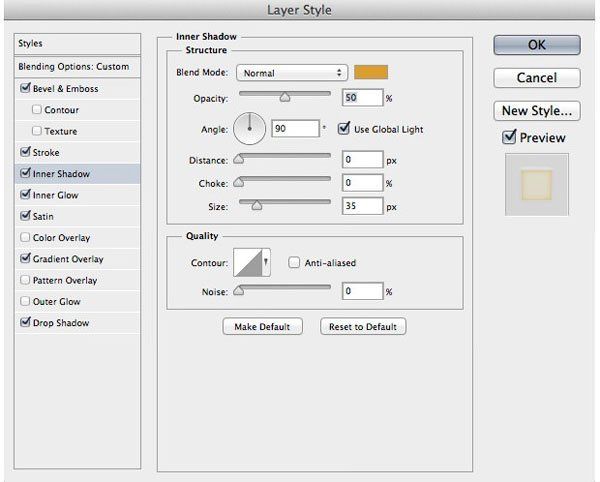Select the Color Overlay label
The height and width of the screenshot is (482, 600).
point(61,238)
